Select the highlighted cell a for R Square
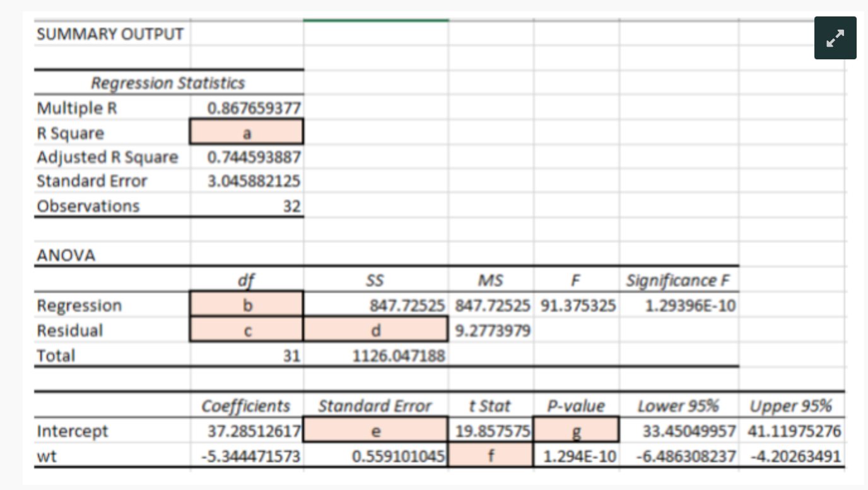Viewport: 868px width, 490px height. click(x=245, y=132)
